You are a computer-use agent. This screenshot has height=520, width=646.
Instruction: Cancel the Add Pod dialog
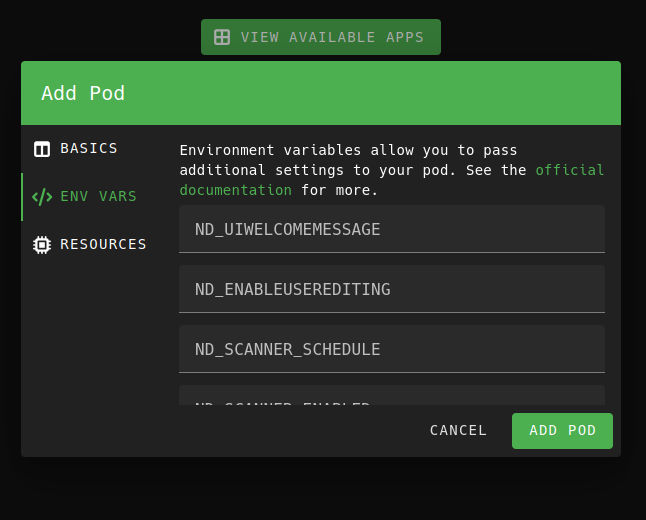(x=458, y=431)
